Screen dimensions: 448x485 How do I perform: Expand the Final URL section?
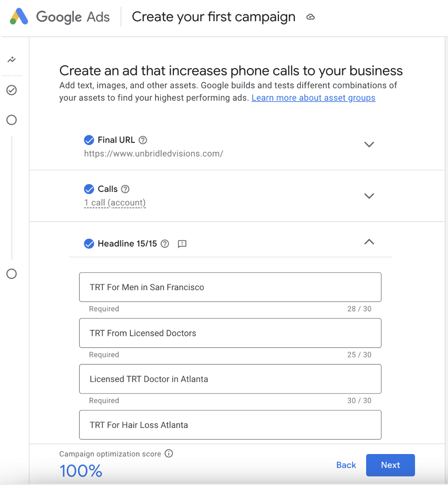pos(369,145)
